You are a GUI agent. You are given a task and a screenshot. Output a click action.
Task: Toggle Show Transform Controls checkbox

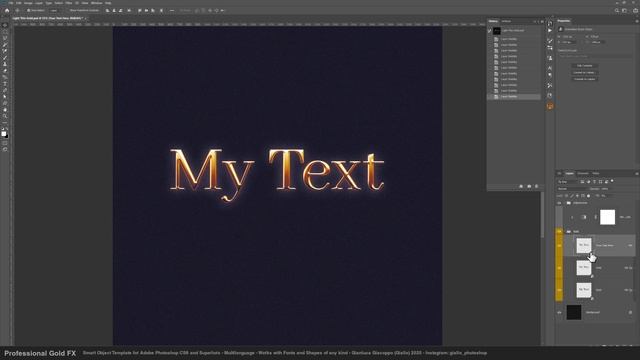tap(67, 11)
